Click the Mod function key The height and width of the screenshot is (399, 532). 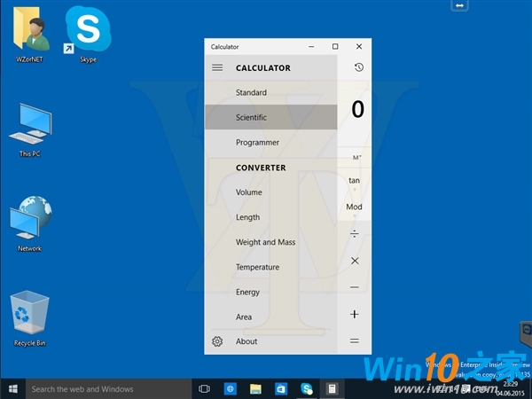coord(354,207)
